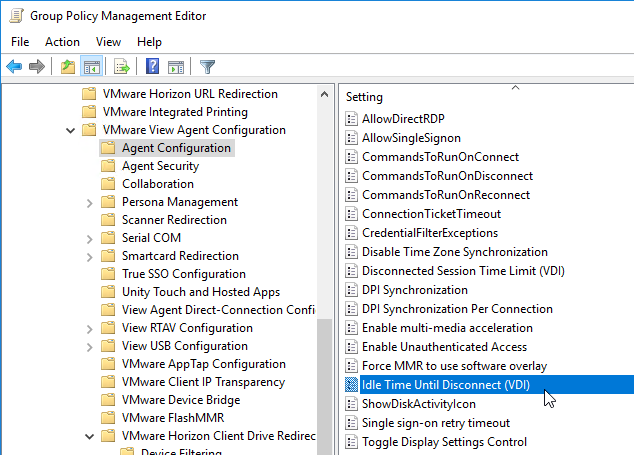Click the AllowDirectRDP setting icon

coord(351,119)
